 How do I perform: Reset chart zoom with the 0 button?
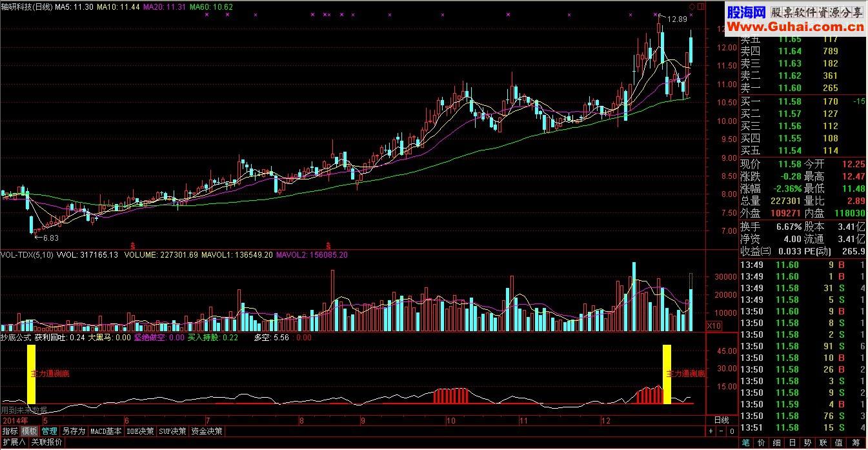pos(732,431)
